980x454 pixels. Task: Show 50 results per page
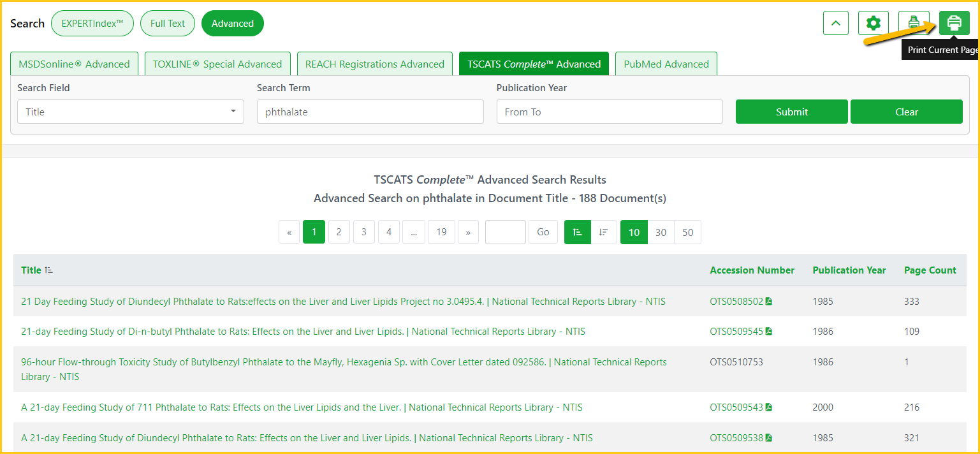pos(687,232)
